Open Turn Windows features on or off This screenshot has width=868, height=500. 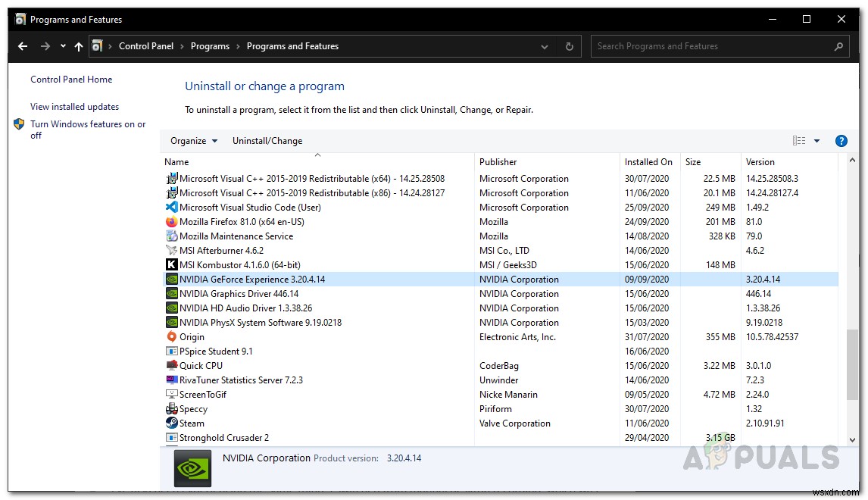[x=88, y=130]
